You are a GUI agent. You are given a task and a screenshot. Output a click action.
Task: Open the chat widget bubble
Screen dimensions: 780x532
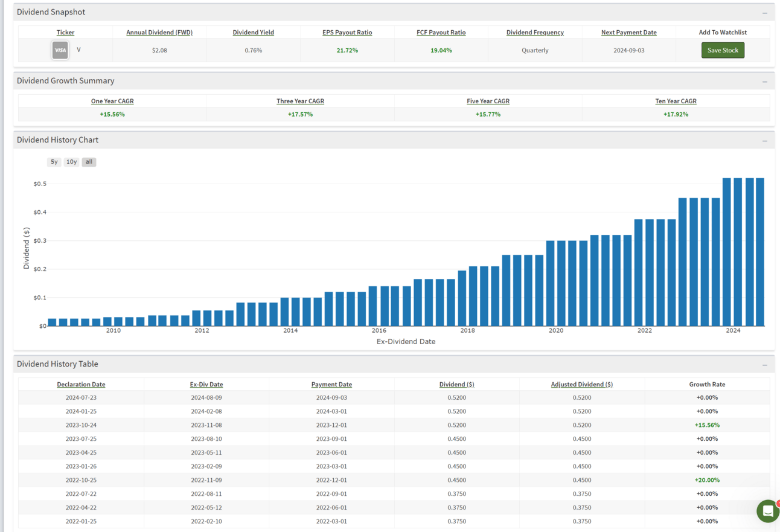(767, 511)
